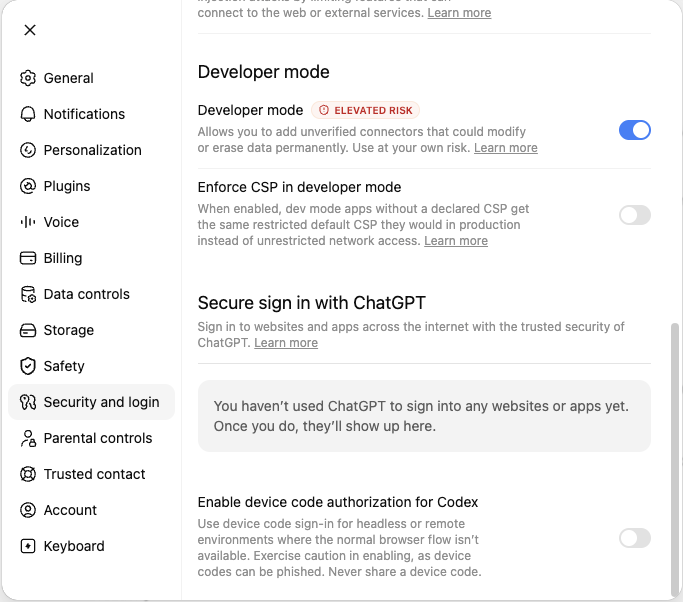
Task: Open Personalization via its sidebar icon
Action: tap(28, 150)
